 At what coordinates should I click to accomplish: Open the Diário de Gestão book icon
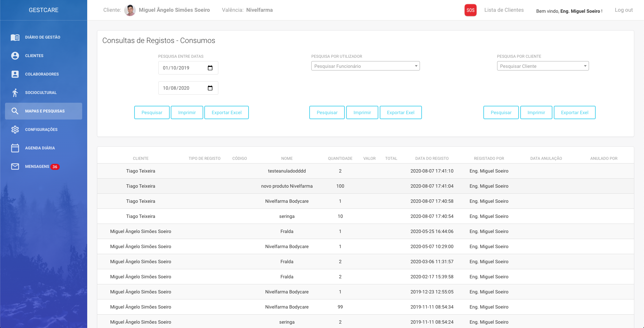tap(15, 37)
